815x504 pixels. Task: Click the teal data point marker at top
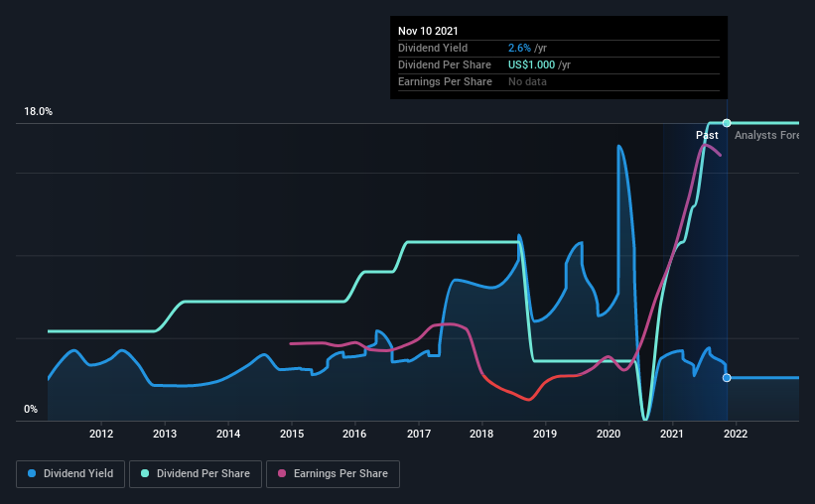727,123
